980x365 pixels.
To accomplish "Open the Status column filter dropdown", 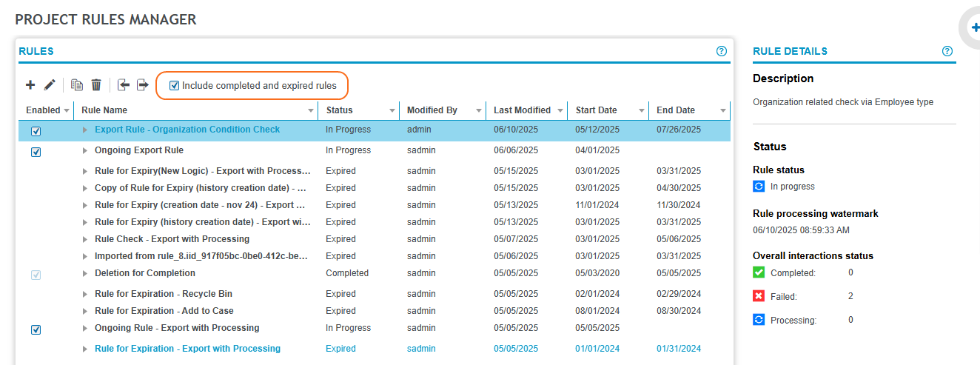I will (x=392, y=110).
